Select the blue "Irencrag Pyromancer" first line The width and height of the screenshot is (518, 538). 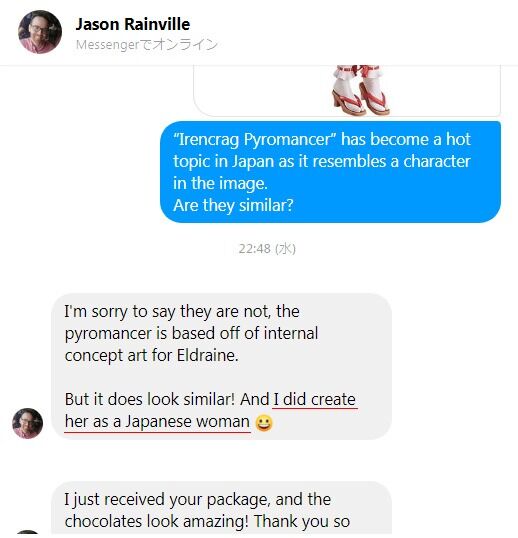point(322,139)
